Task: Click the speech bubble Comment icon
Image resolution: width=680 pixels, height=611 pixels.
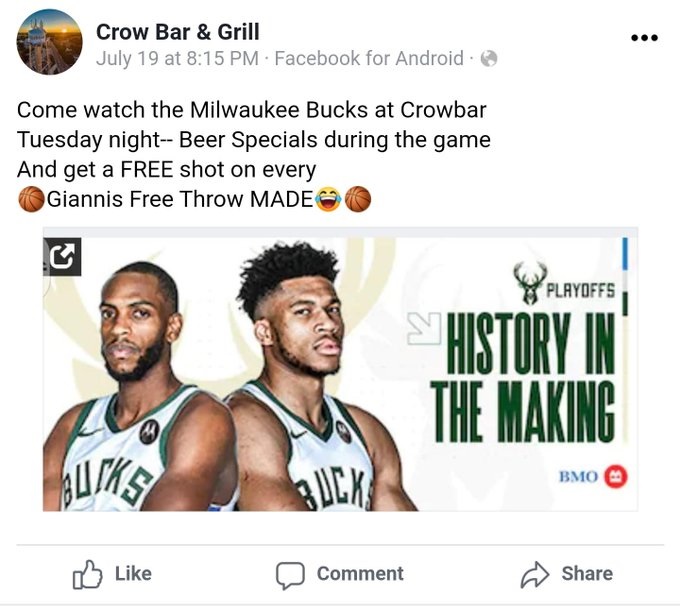Action: point(290,575)
